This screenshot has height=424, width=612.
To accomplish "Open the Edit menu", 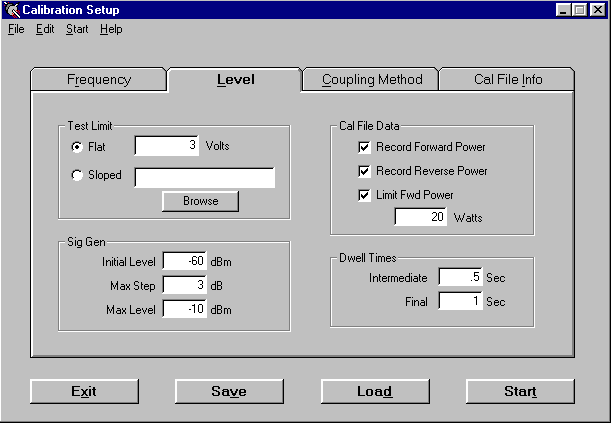I will pyautogui.click(x=45, y=29).
